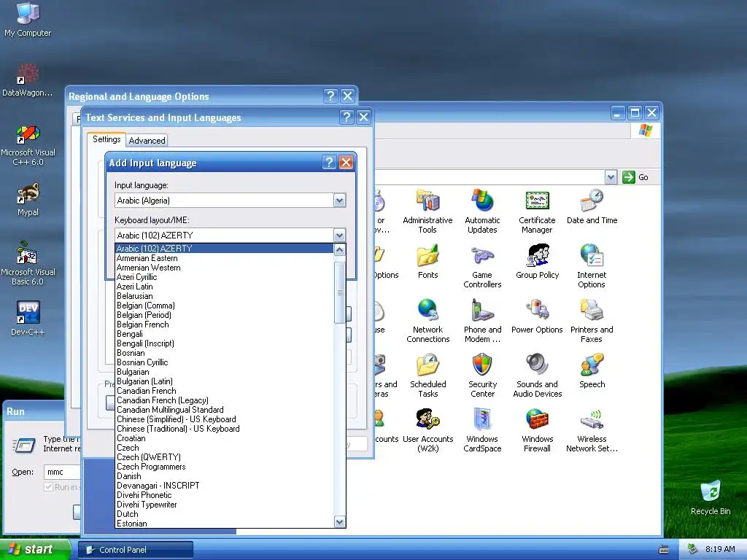
Task: Click help button in Add Input language
Action: click(x=329, y=163)
